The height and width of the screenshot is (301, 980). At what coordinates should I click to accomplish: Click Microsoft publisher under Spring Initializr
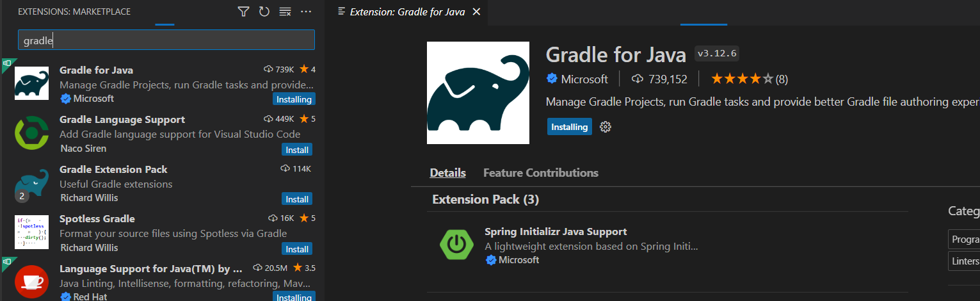[x=518, y=260]
